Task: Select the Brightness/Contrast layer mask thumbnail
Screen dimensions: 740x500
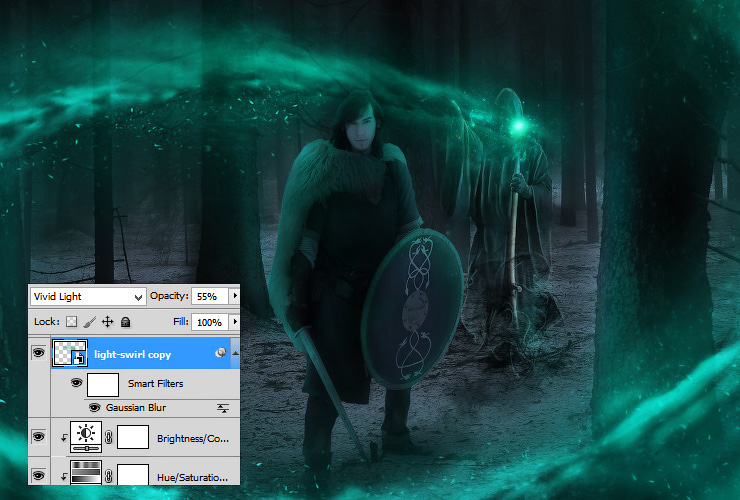Action: (133, 437)
